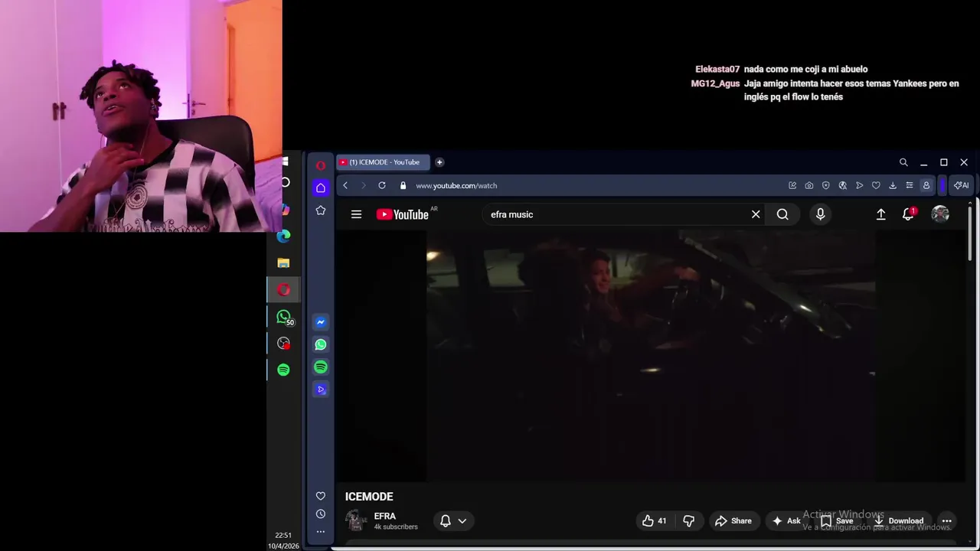The height and width of the screenshot is (551, 980).
Task: Like the ICEMODE video
Action: [x=655, y=520]
